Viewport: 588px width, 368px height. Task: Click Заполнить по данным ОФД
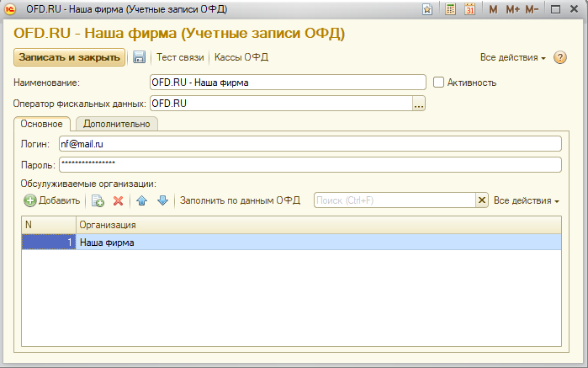[240, 200]
